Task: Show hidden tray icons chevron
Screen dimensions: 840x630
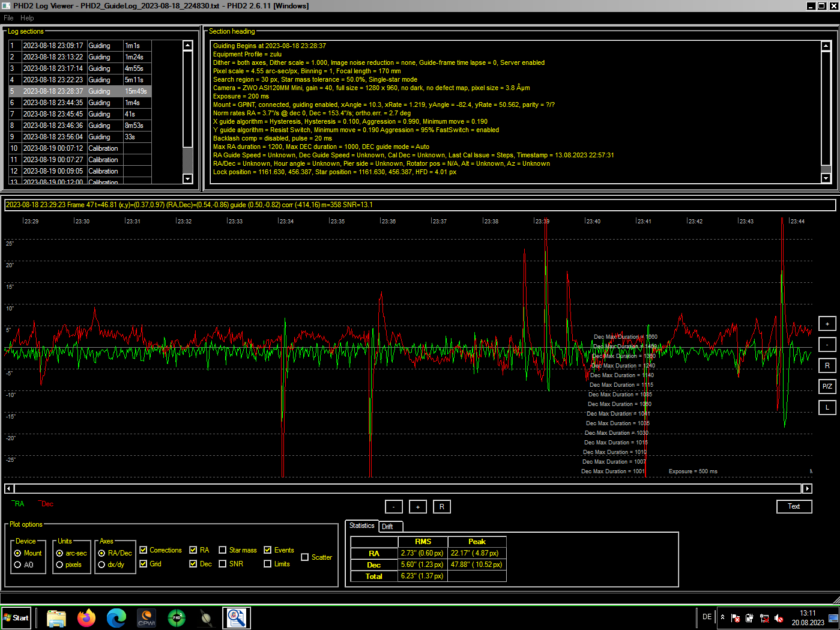Action: tap(722, 617)
